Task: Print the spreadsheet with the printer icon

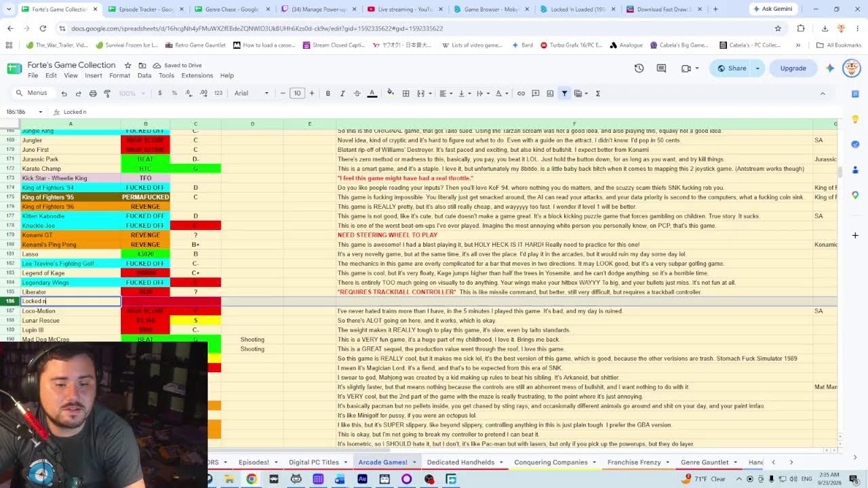Action: 93,94
